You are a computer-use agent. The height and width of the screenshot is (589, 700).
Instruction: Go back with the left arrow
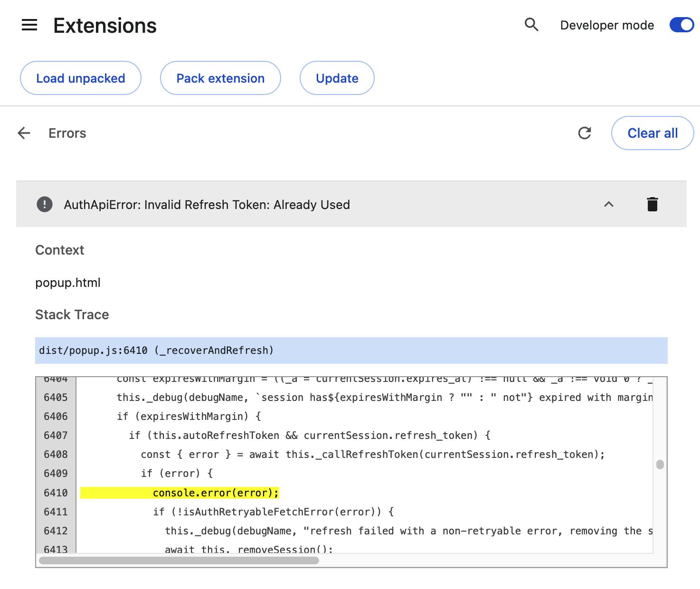[24, 133]
